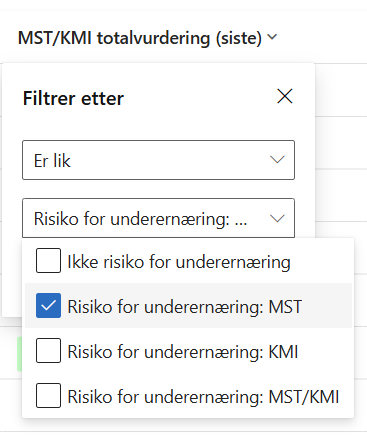Click the green cell peeking behind the list
This screenshot has height=435, width=367.
click(x=19, y=354)
